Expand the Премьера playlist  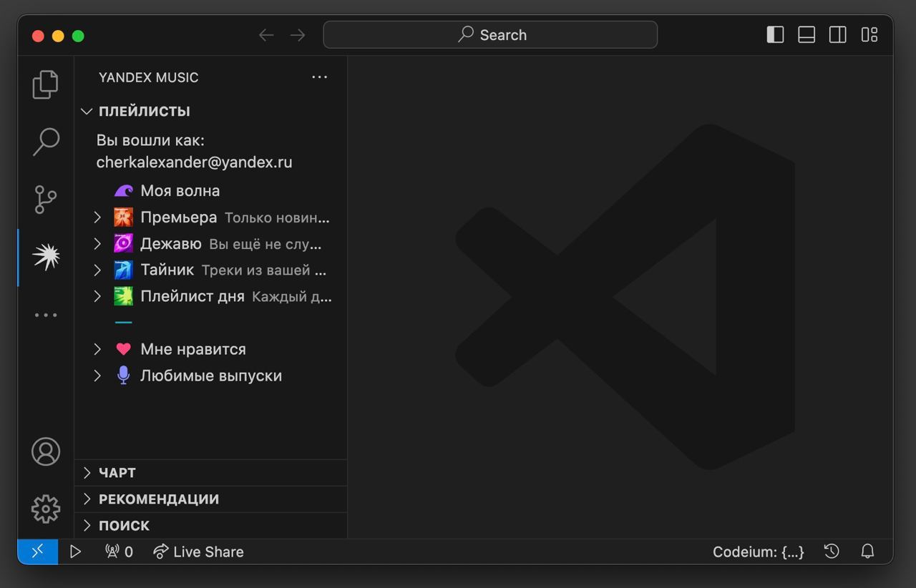(x=98, y=217)
